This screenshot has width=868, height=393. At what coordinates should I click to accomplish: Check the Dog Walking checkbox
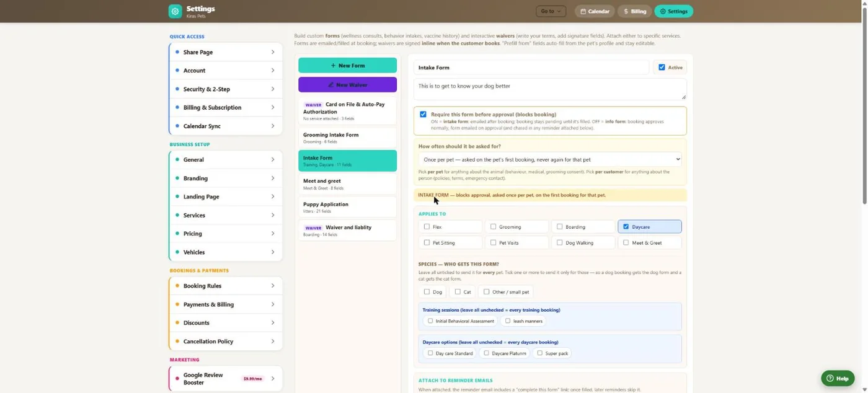click(x=559, y=243)
